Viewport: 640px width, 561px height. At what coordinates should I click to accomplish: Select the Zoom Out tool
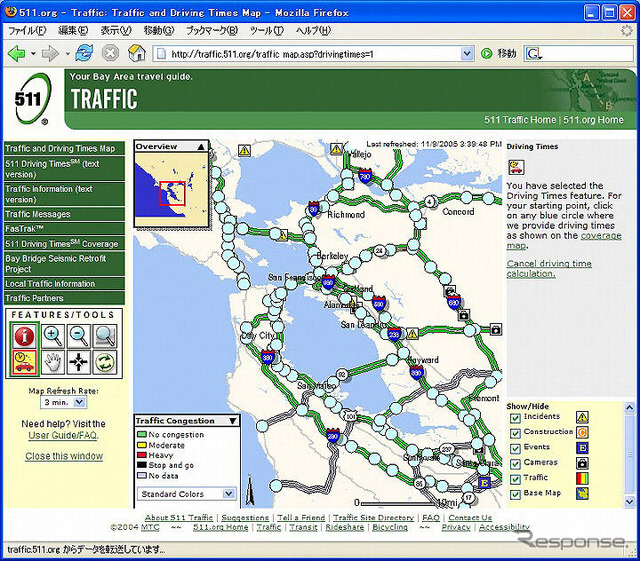click(79, 336)
